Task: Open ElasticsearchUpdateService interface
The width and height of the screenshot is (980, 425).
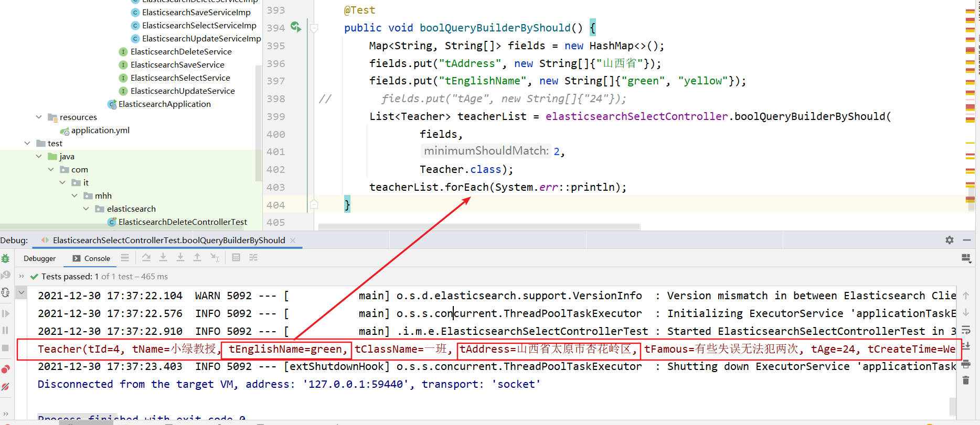Action: click(x=183, y=91)
